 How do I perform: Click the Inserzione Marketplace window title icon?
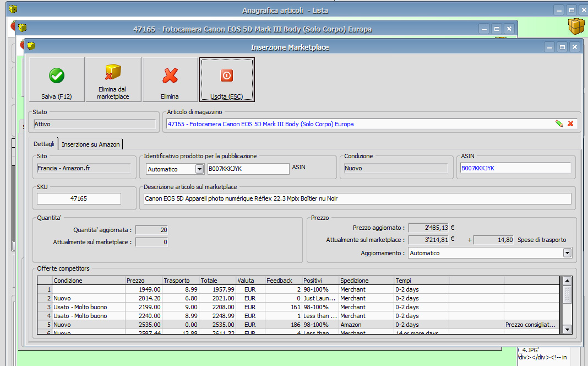[x=31, y=47]
